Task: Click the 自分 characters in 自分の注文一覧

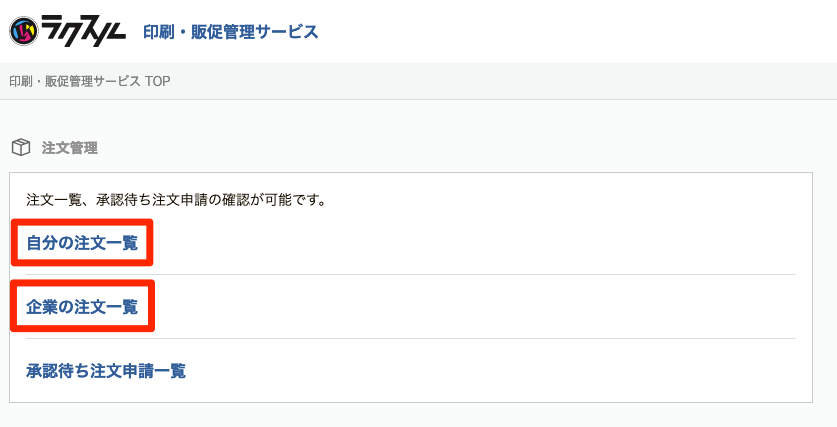Action: coord(42,243)
